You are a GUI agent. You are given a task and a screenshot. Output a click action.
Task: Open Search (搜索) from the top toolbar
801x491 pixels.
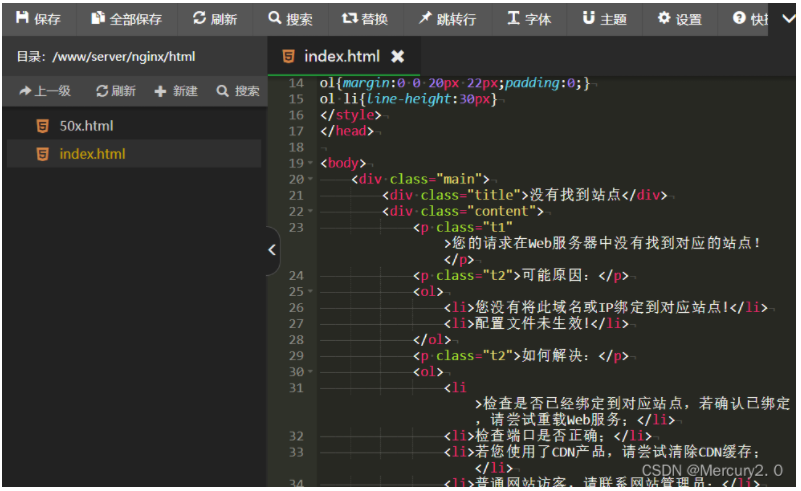pyautogui.click(x=291, y=19)
